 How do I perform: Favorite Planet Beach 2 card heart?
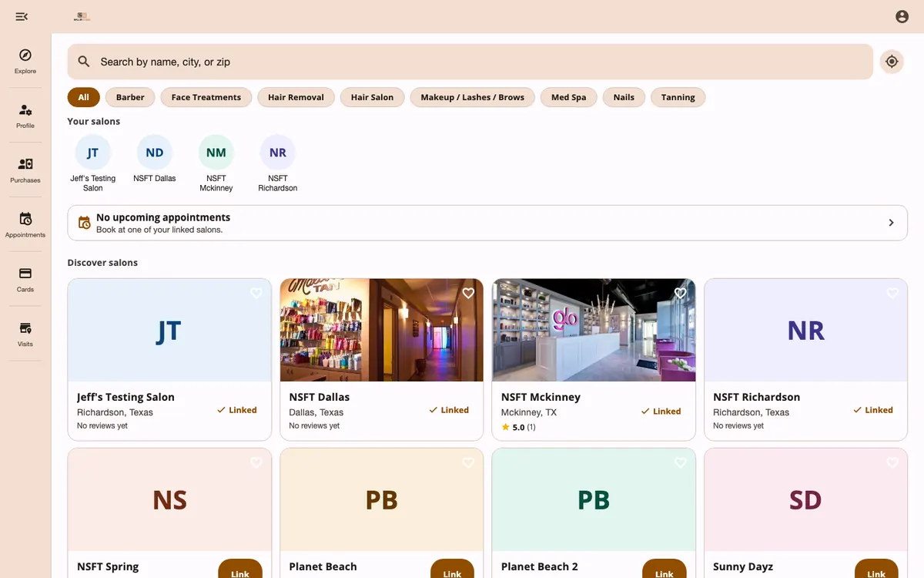[680, 462]
